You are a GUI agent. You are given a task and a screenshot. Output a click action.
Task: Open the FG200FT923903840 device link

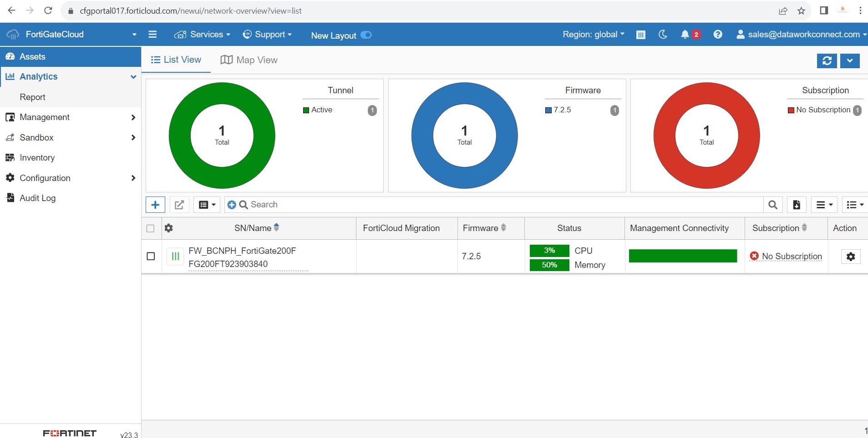tap(228, 264)
